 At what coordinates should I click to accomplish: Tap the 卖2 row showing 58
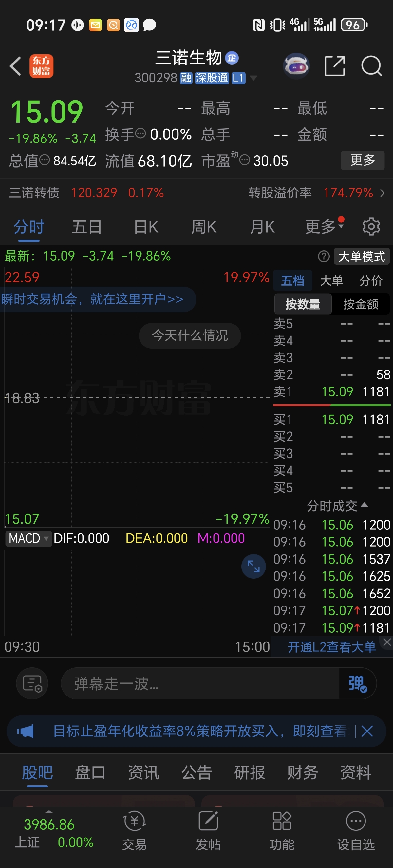point(332,374)
